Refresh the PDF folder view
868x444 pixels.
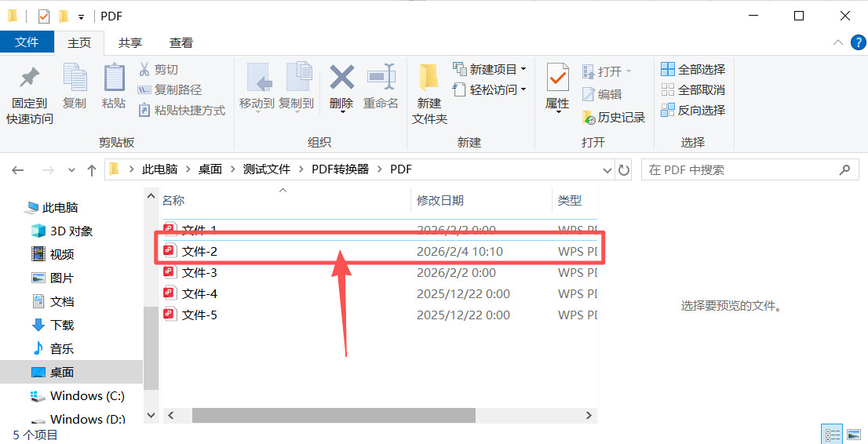(x=624, y=170)
